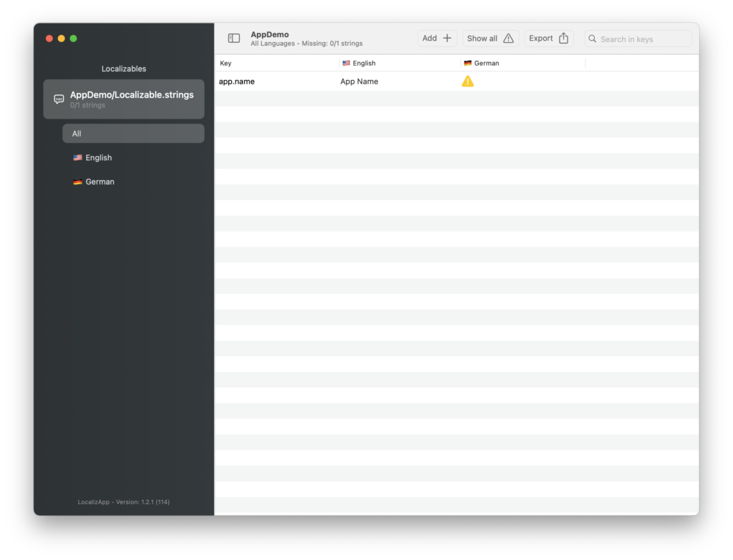Click the English column header
The height and width of the screenshot is (560, 733).
click(x=400, y=63)
